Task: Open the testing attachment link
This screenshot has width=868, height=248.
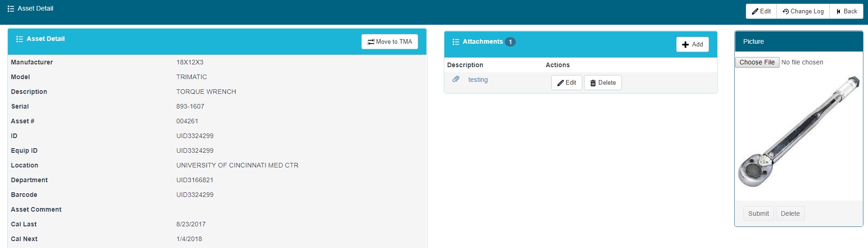Action: point(478,80)
